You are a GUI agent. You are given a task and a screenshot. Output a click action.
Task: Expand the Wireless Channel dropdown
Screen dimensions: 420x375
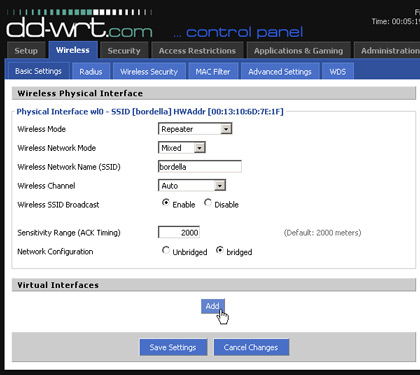(192, 186)
